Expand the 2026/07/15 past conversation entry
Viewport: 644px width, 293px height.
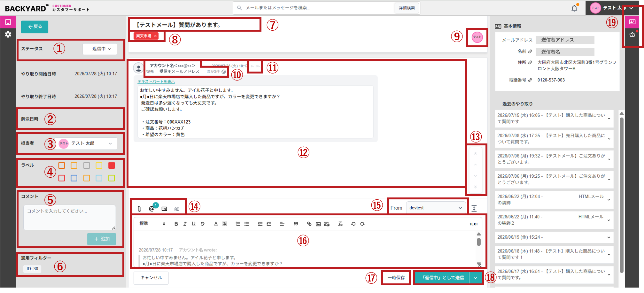554,119
